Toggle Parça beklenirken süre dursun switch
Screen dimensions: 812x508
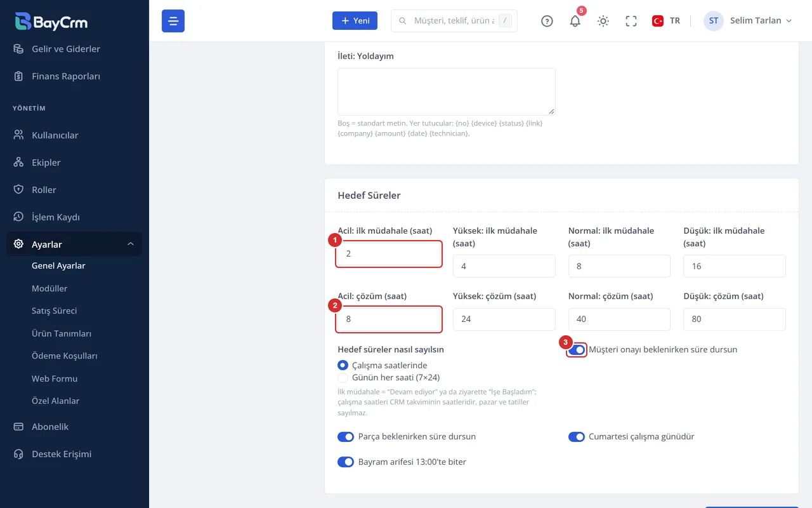346,437
